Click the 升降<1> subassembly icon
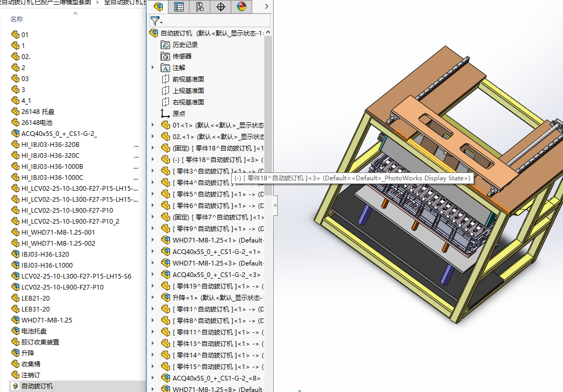This screenshot has height=392, width=563. click(x=165, y=297)
